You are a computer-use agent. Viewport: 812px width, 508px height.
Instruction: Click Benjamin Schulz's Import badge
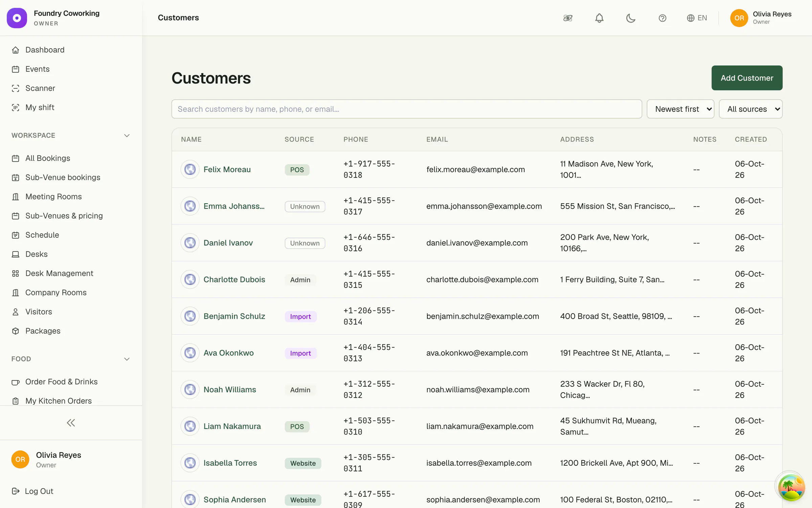300,316
